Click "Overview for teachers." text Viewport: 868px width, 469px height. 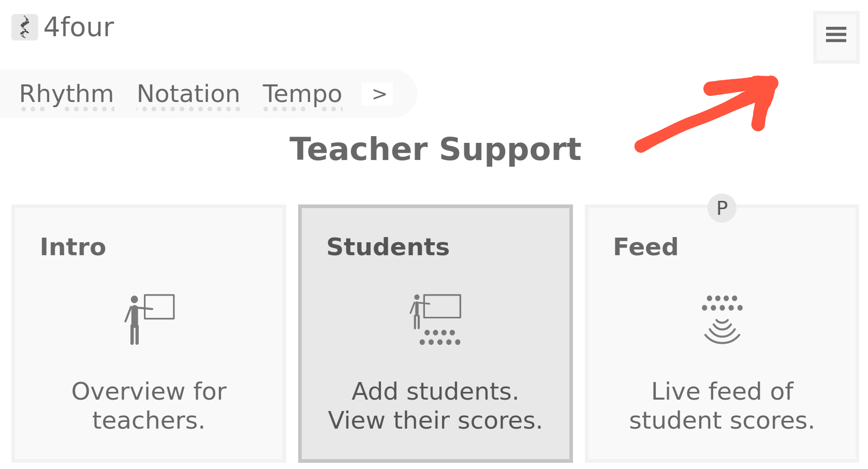click(x=149, y=405)
